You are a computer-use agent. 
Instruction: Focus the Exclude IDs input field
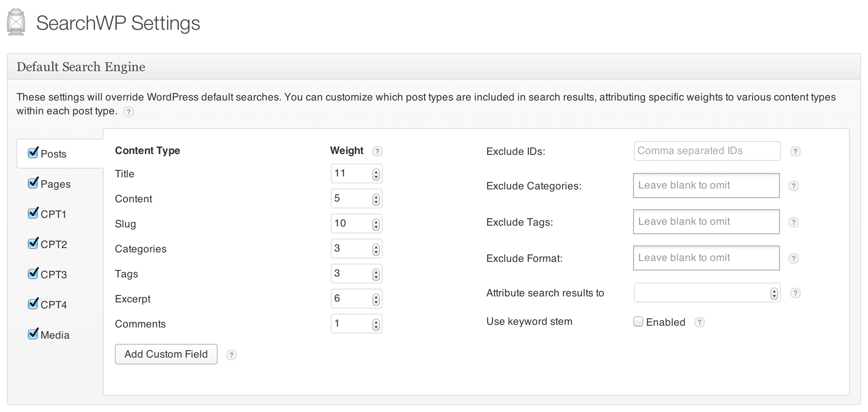pos(707,151)
